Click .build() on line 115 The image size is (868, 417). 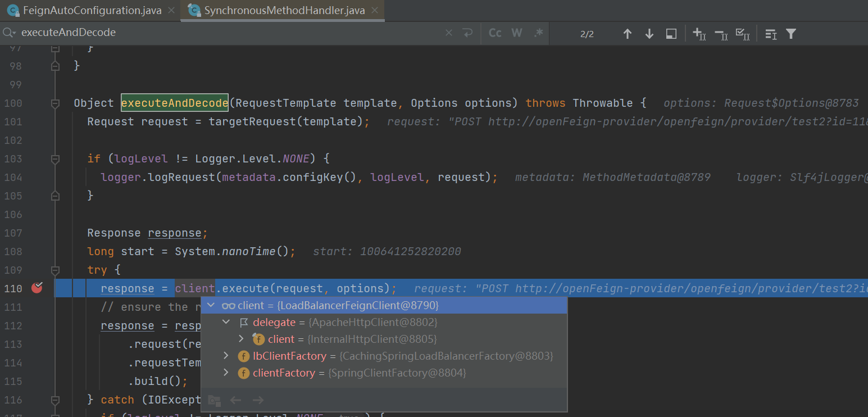(x=157, y=381)
